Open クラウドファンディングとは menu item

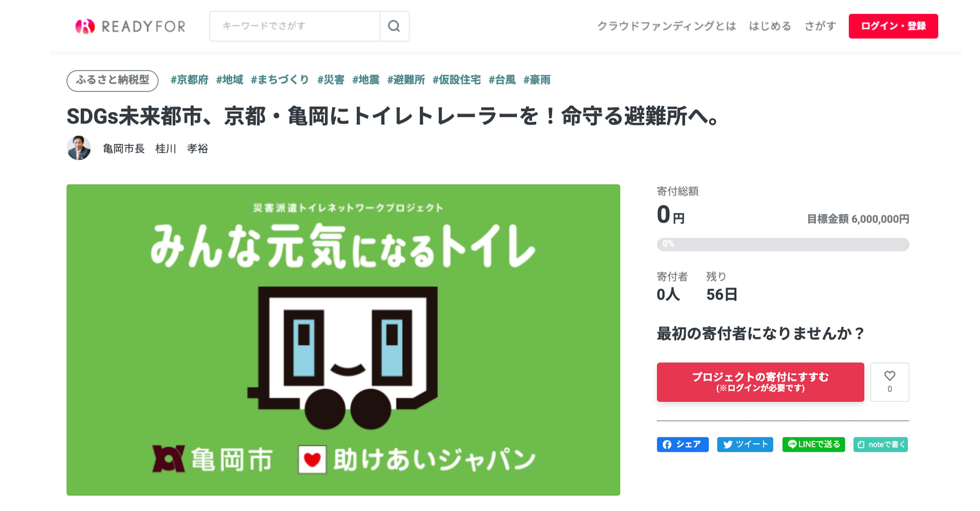click(667, 26)
